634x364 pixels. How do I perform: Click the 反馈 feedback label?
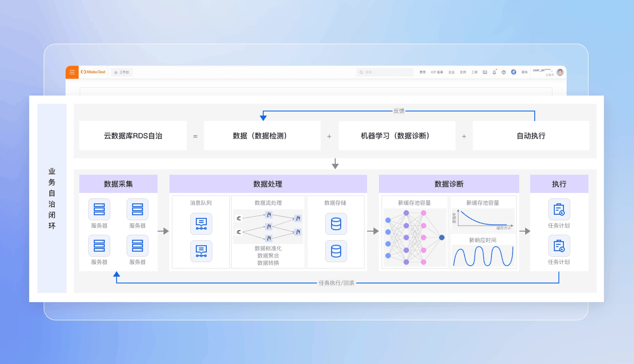(x=399, y=111)
